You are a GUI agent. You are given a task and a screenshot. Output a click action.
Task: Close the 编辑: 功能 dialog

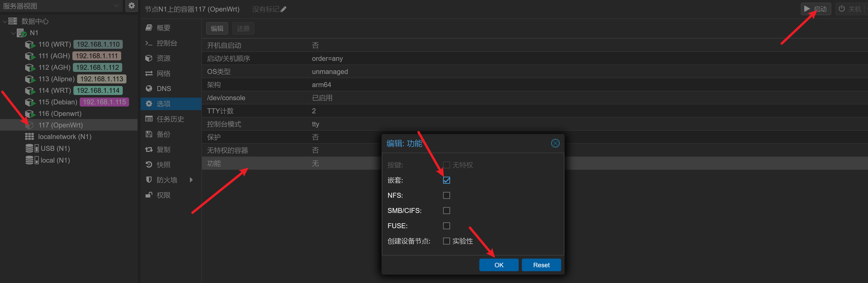(555, 143)
